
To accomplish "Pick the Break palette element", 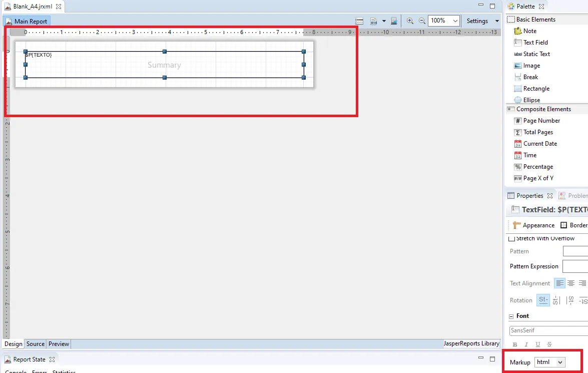I will pos(526,77).
